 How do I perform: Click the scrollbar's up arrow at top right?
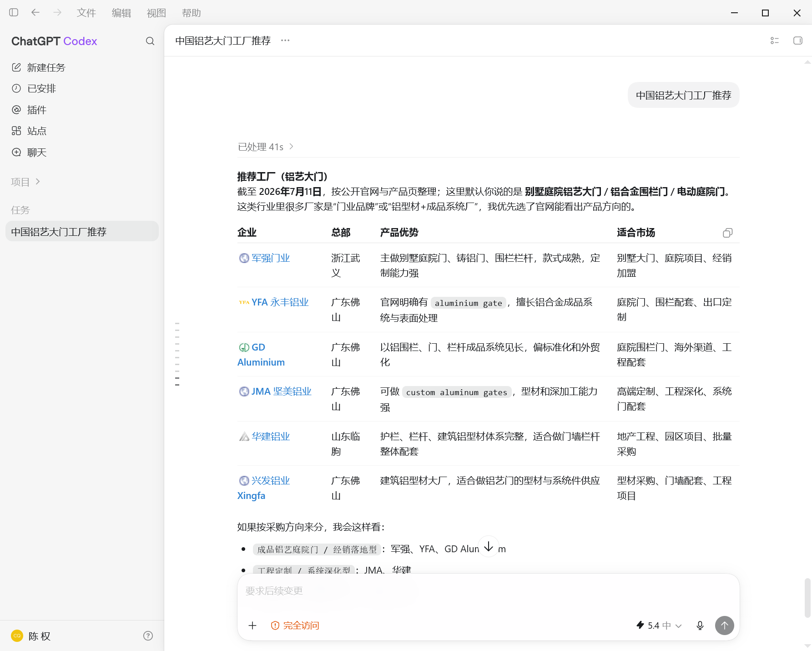coord(807,62)
